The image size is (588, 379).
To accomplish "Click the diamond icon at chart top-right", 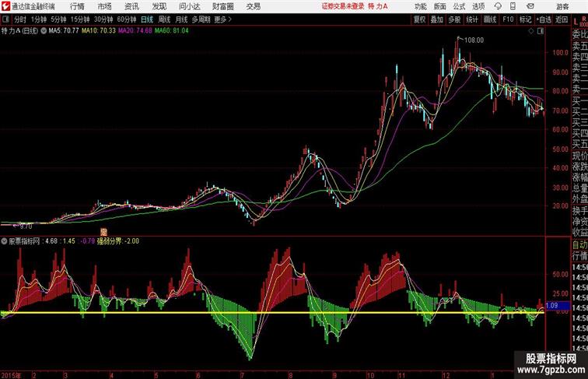I will [531, 31].
